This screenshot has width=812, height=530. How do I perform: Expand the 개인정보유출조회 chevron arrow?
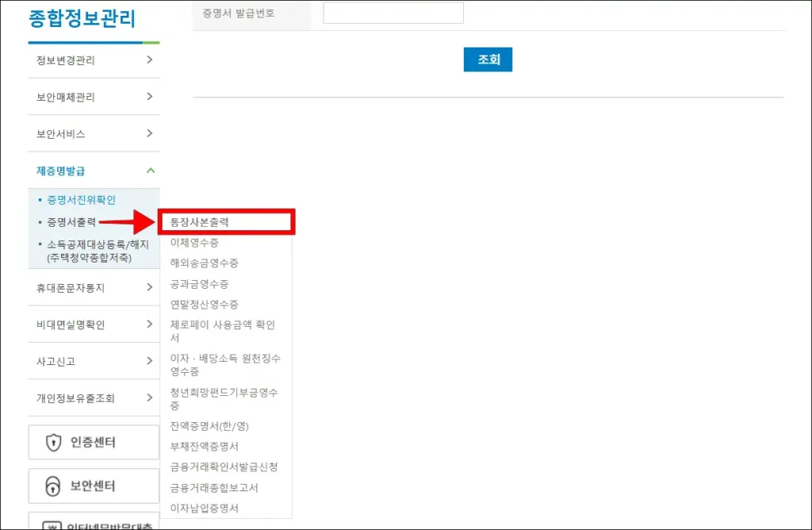tap(150, 397)
